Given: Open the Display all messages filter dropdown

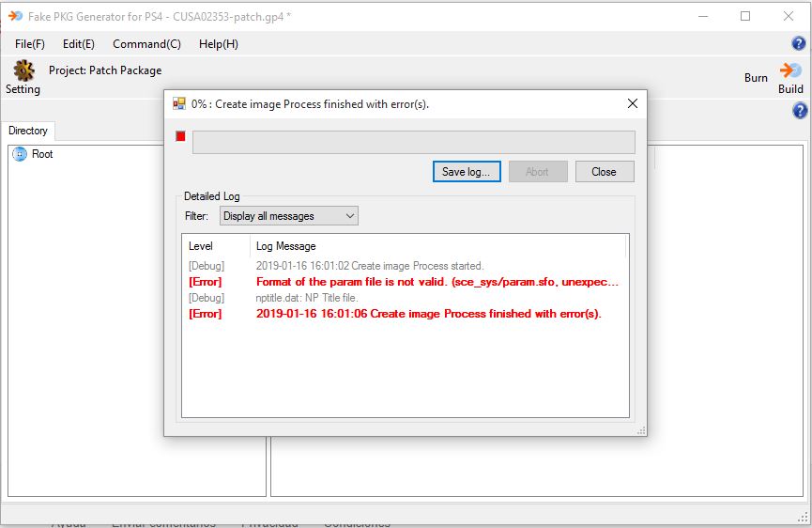Looking at the screenshot, I should [289, 216].
